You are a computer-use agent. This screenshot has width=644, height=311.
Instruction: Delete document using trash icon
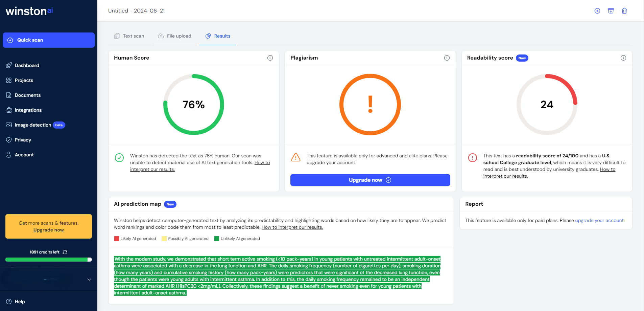click(x=624, y=11)
